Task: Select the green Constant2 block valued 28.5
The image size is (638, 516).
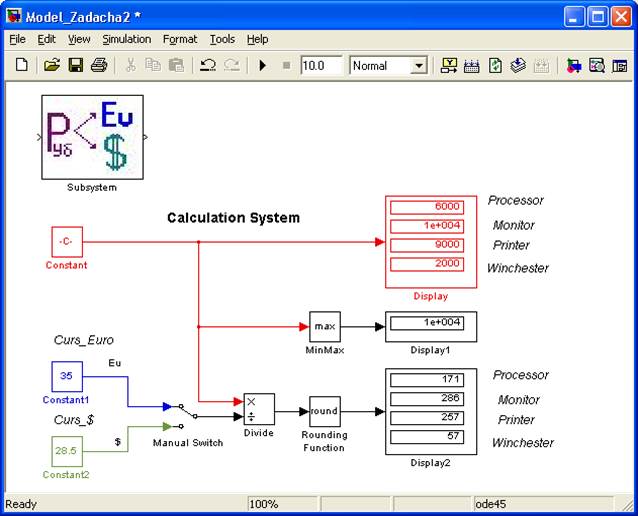Action: pos(67,451)
